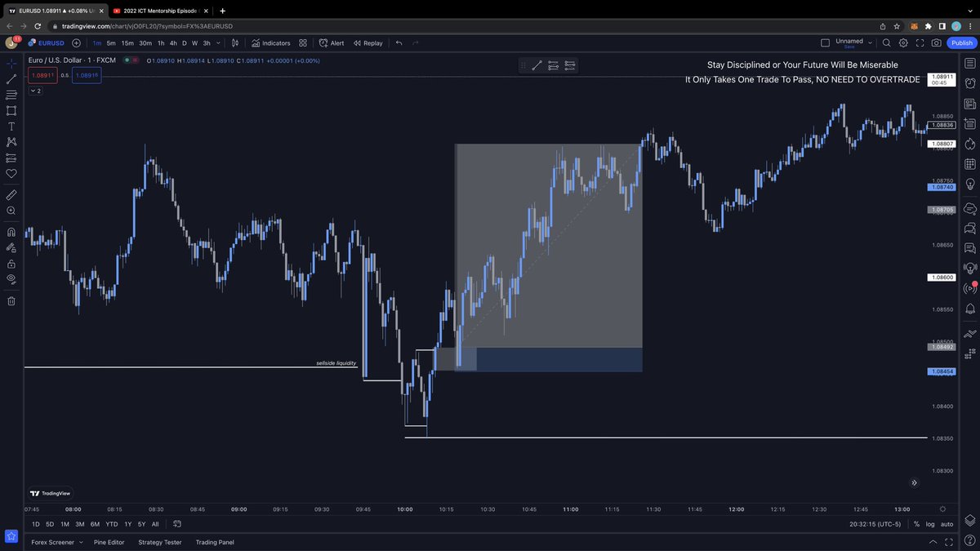Toggle magnet mode for drawings

click(x=11, y=232)
